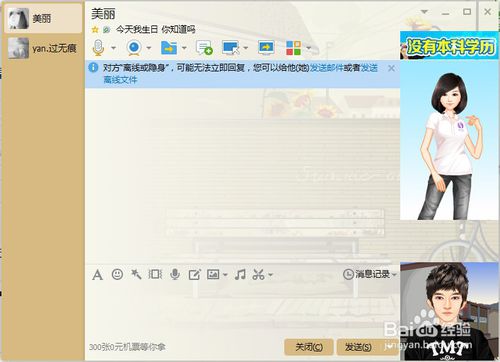This screenshot has height=362, width=500.
Task: Dismiss the offline notice bar
Action: [x=391, y=68]
